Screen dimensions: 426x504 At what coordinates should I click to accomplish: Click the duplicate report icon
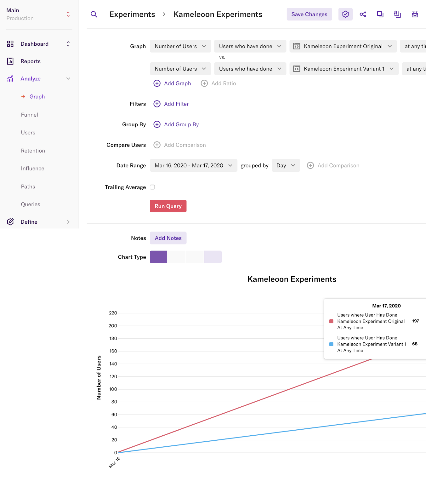[380, 14]
